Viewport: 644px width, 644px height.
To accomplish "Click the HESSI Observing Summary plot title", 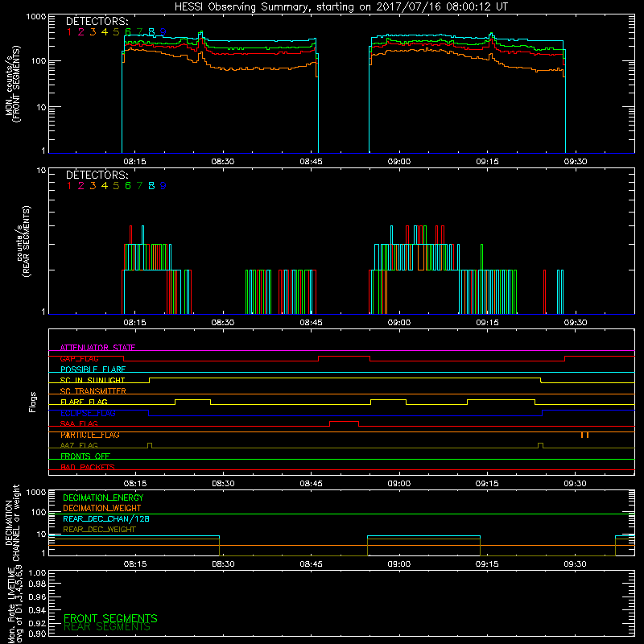I will coord(341,6).
